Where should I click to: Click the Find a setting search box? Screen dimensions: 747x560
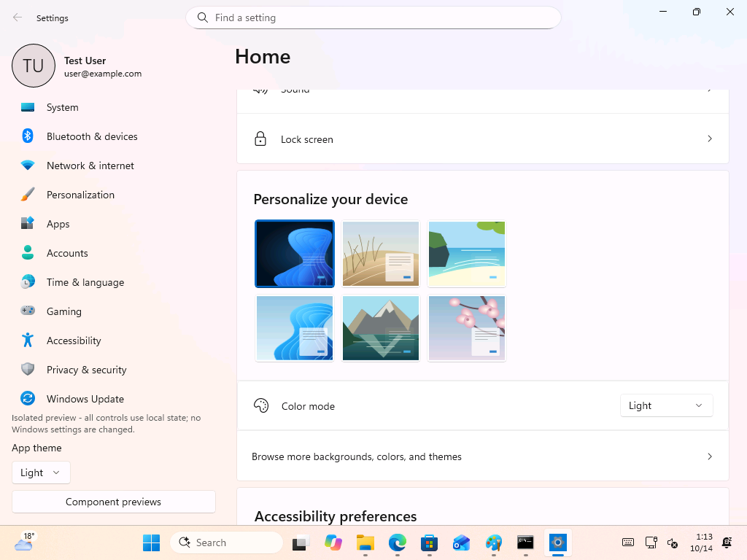tap(373, 17)
